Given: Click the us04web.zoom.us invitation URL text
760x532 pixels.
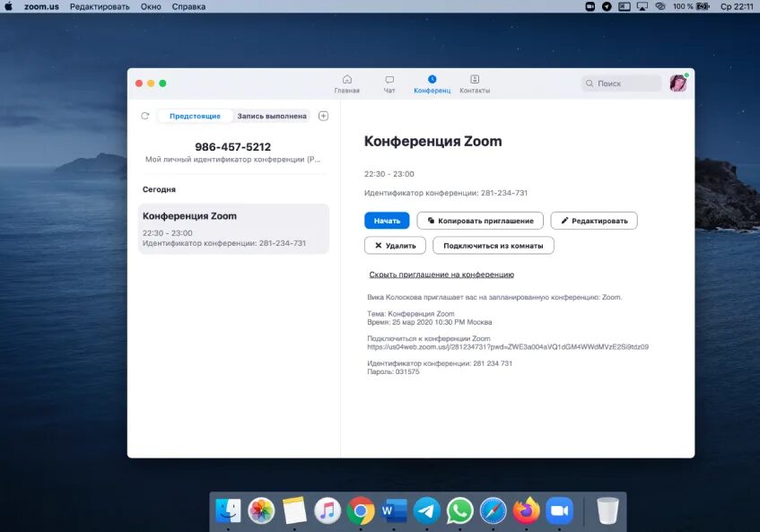Looking at the screenshot, I should (x=508, y=347).
